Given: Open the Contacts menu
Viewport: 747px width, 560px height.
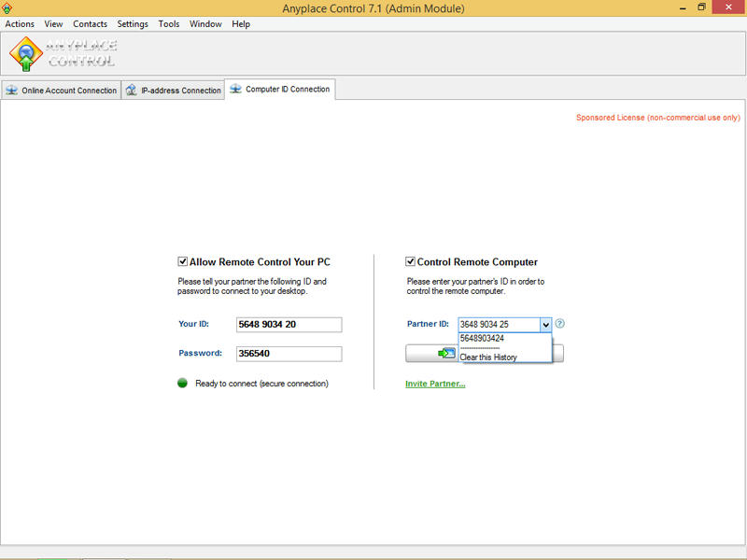Looking at the screenshot, I should (x=90, y=24).
